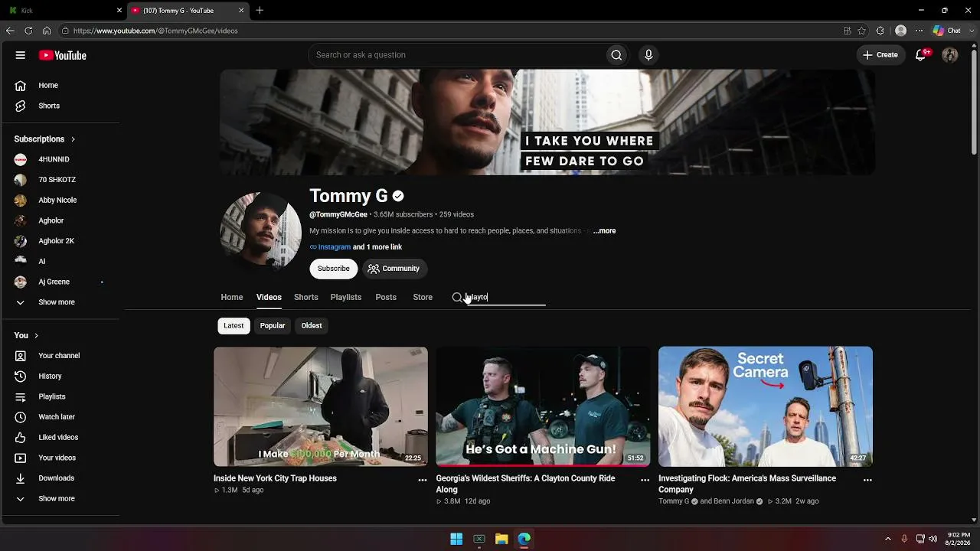The image size is (980, 551).
Task: Show hidden system tray icons
Action: point(888,539)
